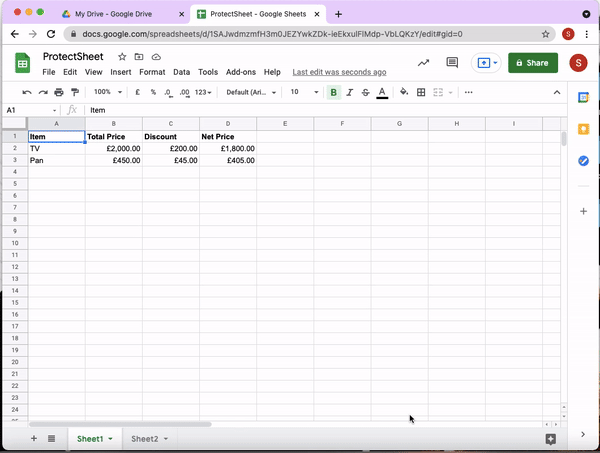The width and height of the screenshot is (600, 453).
Task: Expand the Sheet1 tab options arrow
Action: coord(110,439)
